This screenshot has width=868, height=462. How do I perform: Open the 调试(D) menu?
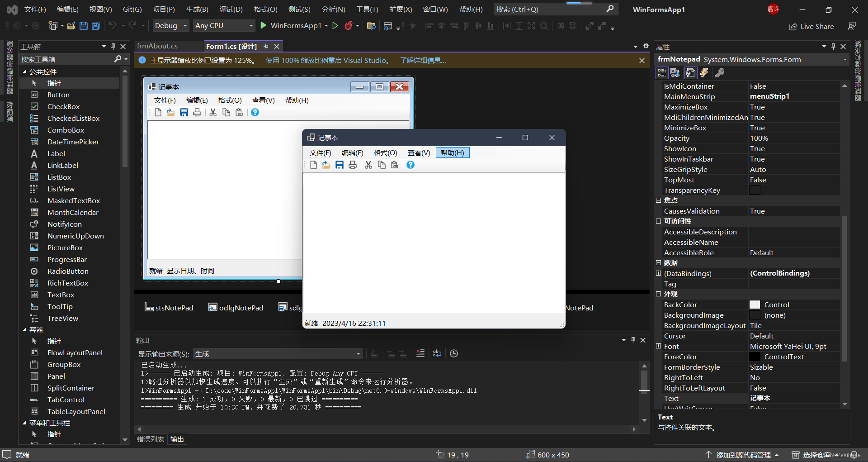pyautogui.click(x=231, y=10)
